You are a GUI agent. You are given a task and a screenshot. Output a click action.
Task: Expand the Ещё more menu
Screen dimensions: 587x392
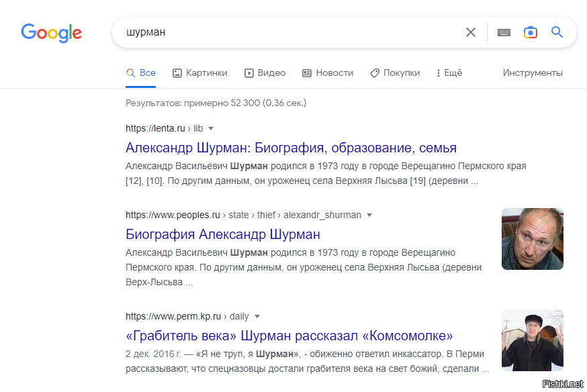(449, 73)
